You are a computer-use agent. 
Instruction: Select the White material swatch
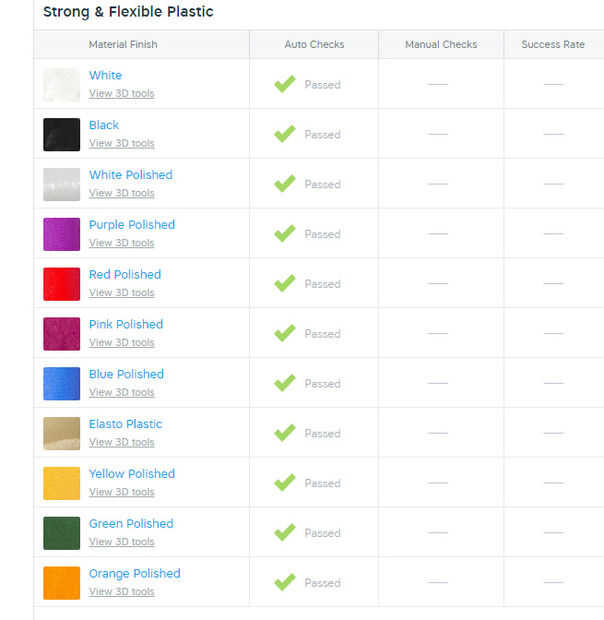pos(62,85)
